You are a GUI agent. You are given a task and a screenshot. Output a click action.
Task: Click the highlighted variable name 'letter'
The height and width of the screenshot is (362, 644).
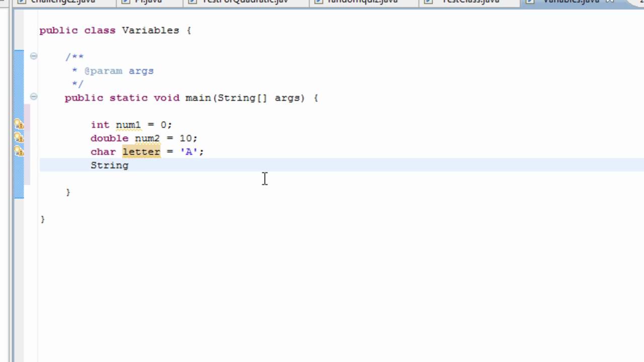coord(141,152)
